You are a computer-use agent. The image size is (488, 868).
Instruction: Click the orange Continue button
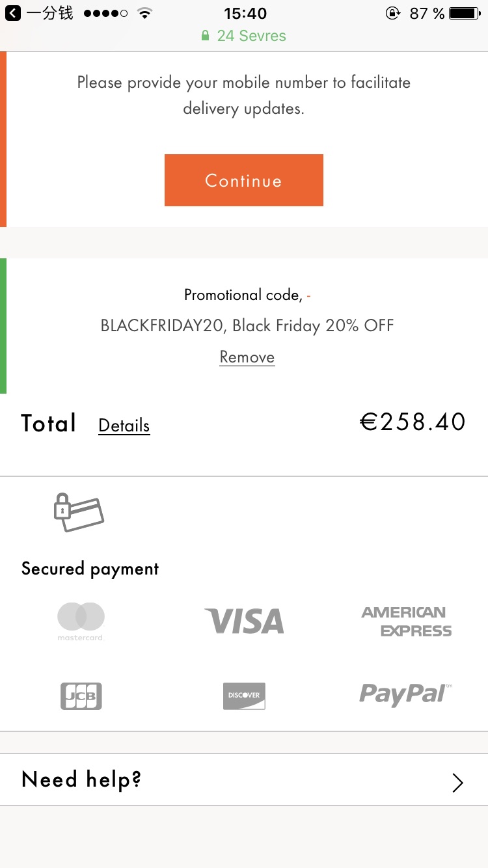click(244, 180)
